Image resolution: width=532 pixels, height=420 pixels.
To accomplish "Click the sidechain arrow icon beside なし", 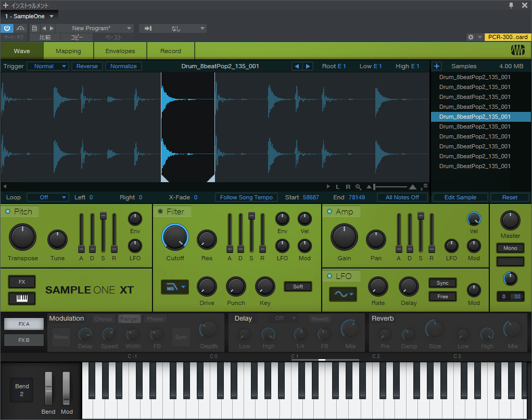I will tap(148, 28).
